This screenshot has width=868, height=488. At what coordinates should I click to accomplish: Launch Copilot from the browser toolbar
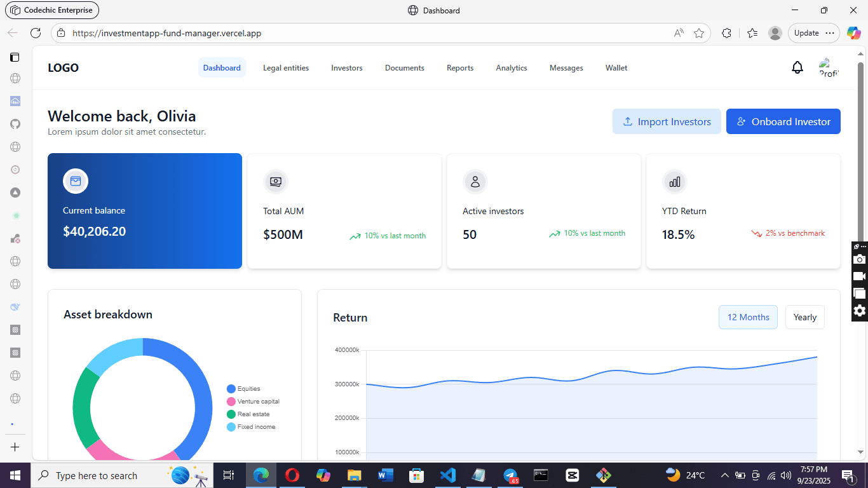(854, 33)
